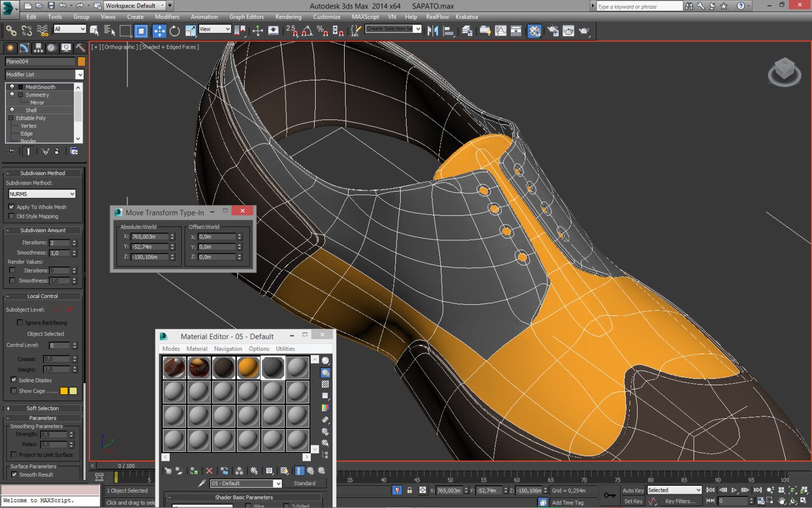812x508 pixels.
Task: Toggle the Angle Snap icon
Action: [x=307, y=31]
